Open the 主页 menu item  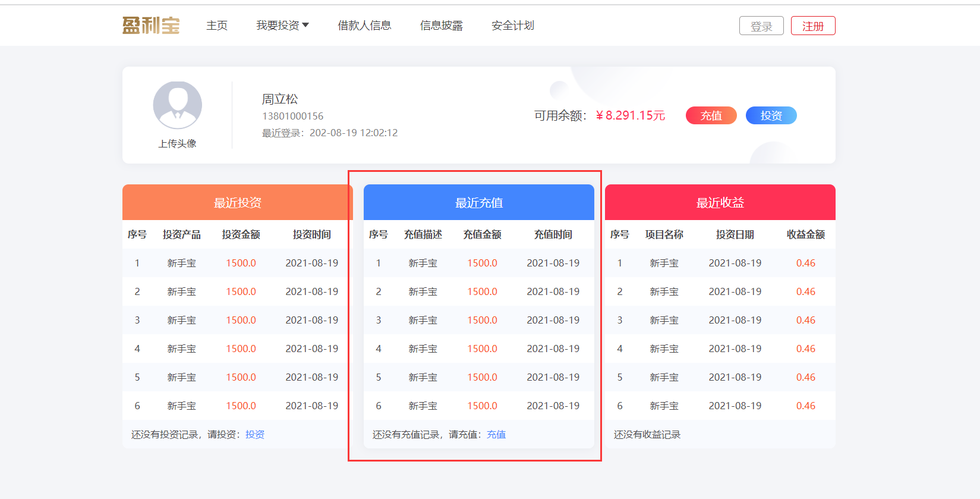click(x=217, y=26)
